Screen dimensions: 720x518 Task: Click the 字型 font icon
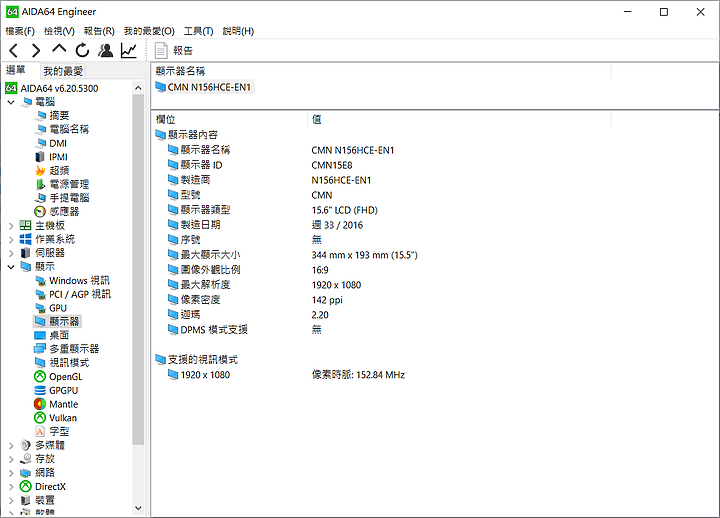click(40, 432)
